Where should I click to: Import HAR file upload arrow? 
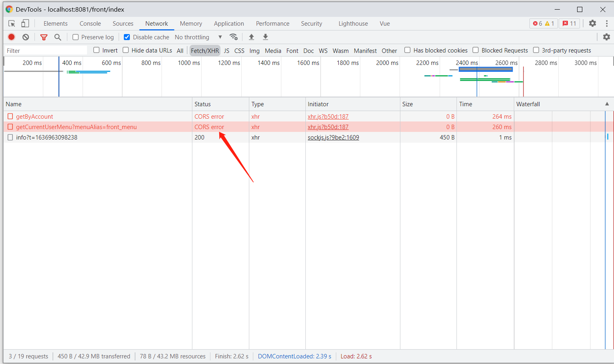[252, 37]
